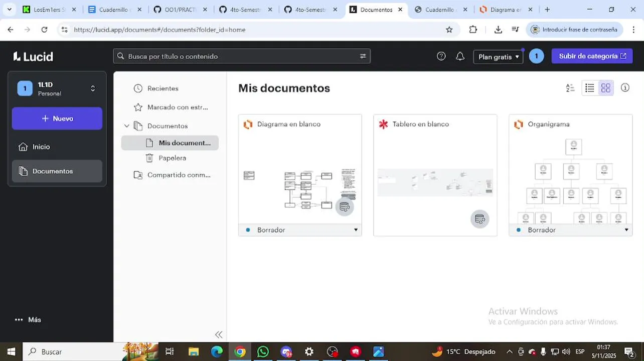Open File Explorer from the taskbar
The height and width of the screenshot is (361, 644).
pos(194,351)
